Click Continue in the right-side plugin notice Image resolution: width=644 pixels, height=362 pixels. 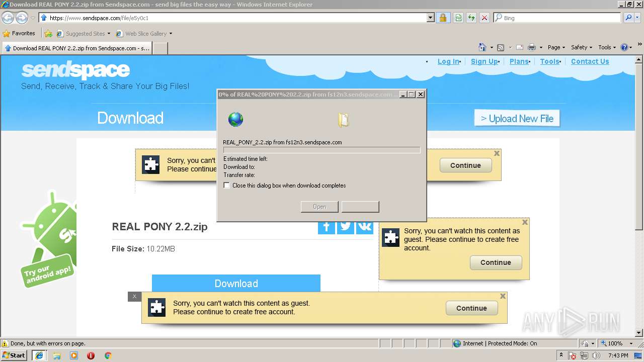[x=496, y=262]
